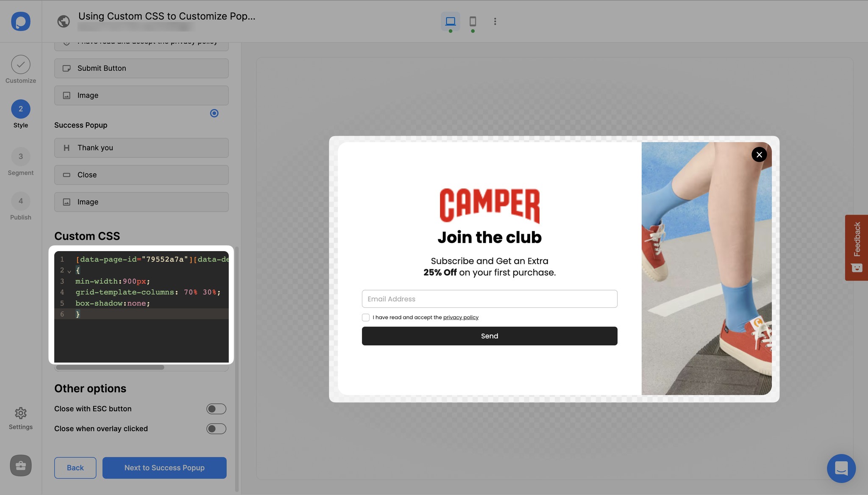Select the Style step icon
The height and width of the screenshot is (495, 868).
coord(21,108)
